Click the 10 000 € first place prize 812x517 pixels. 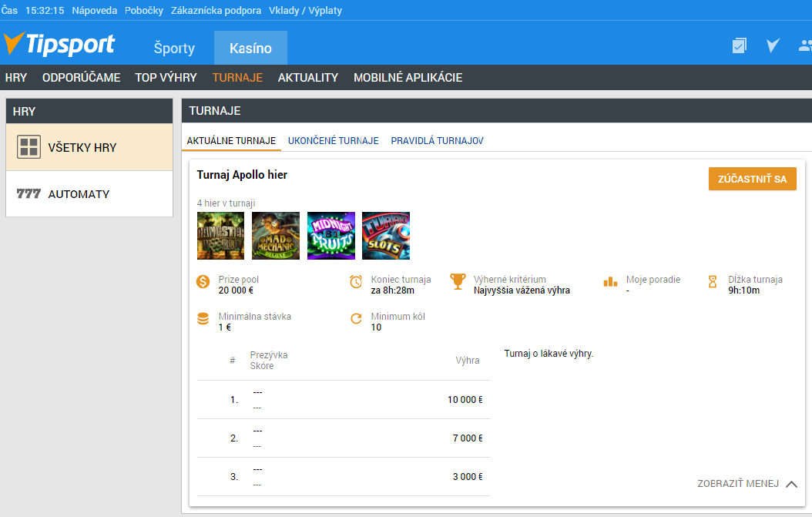tap(465, 399)
